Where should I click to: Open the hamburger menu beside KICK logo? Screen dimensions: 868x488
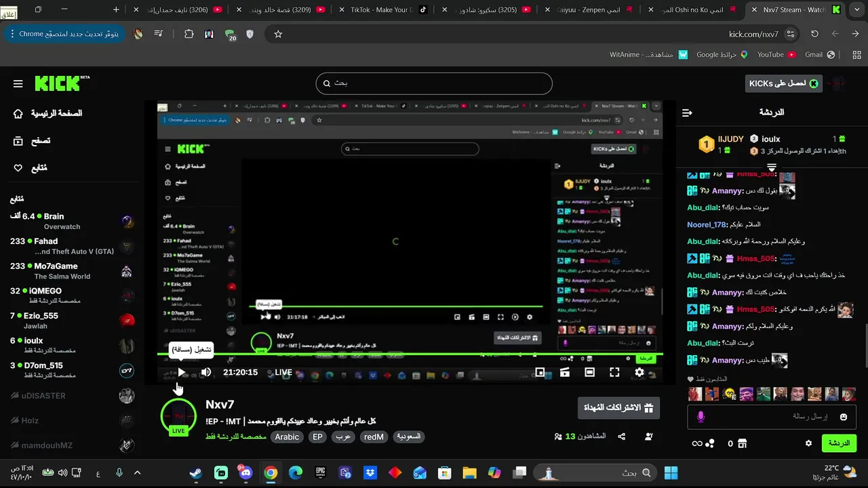point(18,83)
